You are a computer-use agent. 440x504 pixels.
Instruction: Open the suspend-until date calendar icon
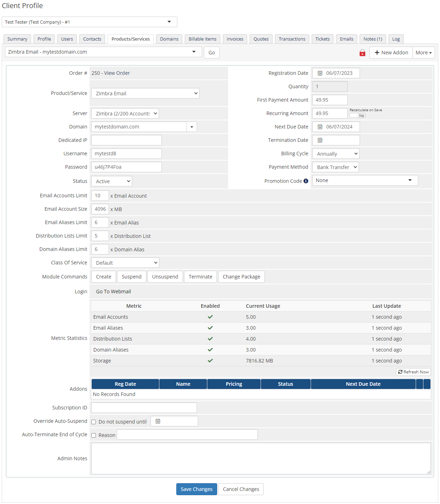[158, 421]
